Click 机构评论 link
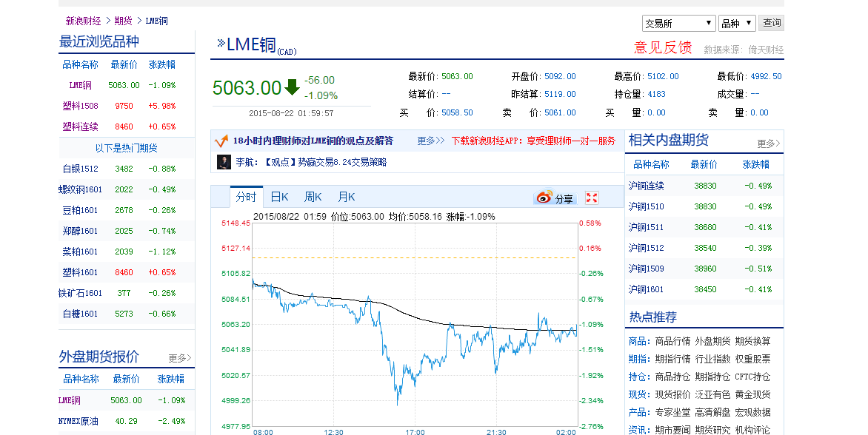 tap(753, 430)
